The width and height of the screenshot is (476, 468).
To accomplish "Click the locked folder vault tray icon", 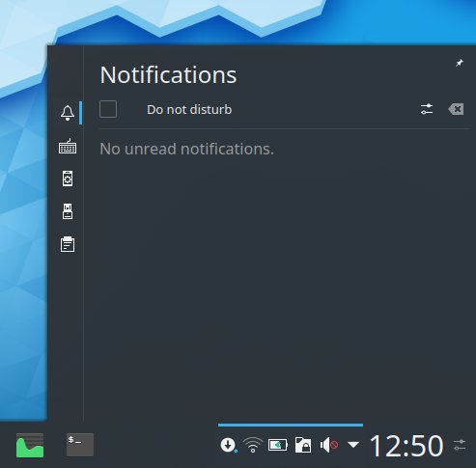I will coord(303,445).
